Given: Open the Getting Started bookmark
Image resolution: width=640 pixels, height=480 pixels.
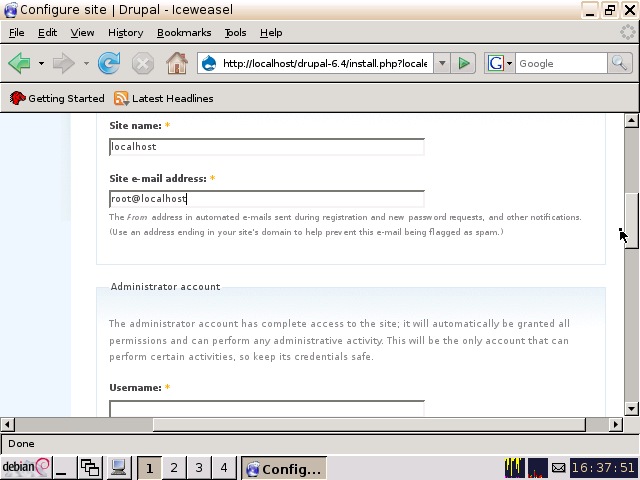Looking at the screenshot, I should (57, 98).
